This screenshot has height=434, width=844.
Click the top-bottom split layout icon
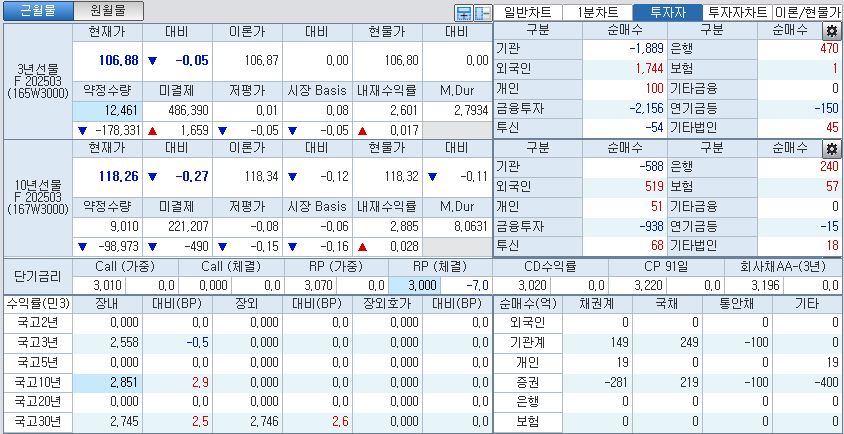(x=462, y=13)
